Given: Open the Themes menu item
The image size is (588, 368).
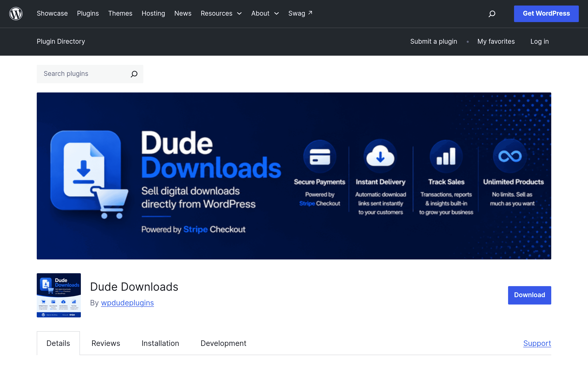Looking at the screenshot, I should coord(120,14).
